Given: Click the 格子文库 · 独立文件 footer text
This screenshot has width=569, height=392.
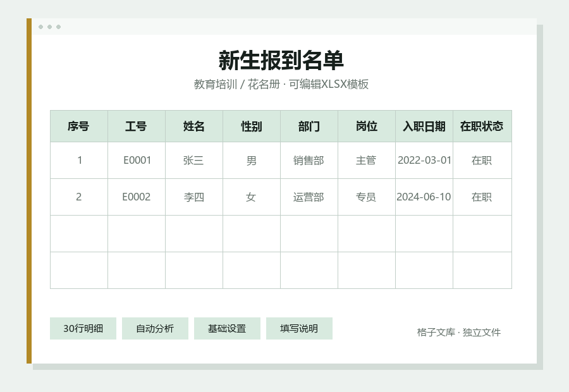Looking at the screenshot, I should 459,332.
